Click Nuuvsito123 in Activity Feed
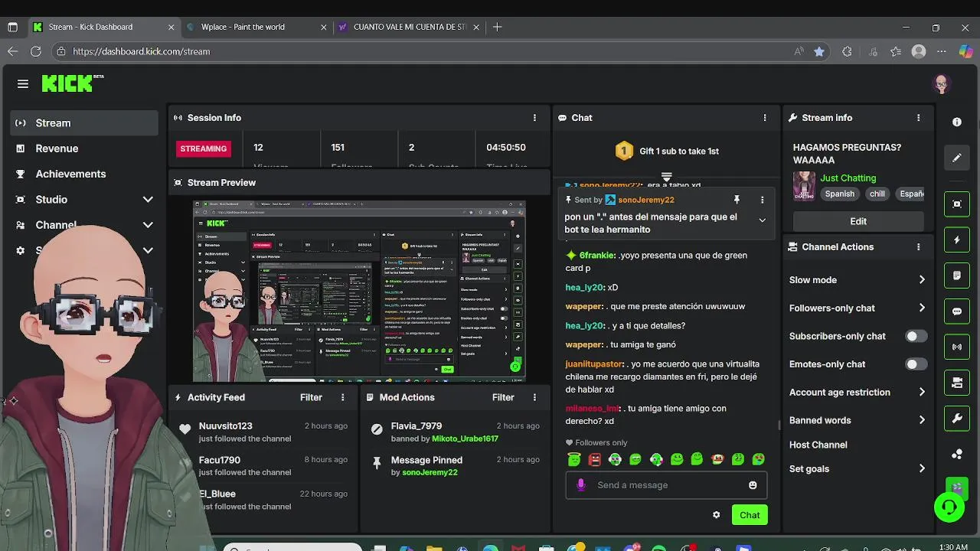 [x=225, y=425]
